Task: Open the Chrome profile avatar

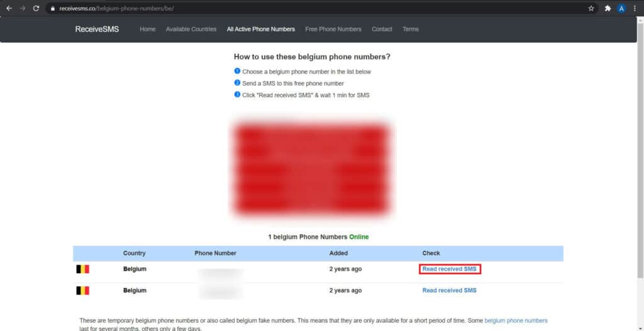Action: [x=621, y=8]
